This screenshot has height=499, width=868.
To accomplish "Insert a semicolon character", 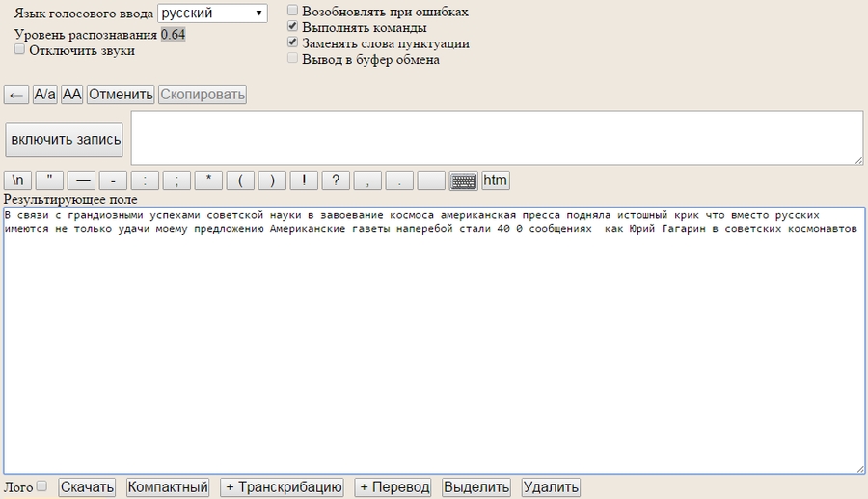I will click(176, 180).
